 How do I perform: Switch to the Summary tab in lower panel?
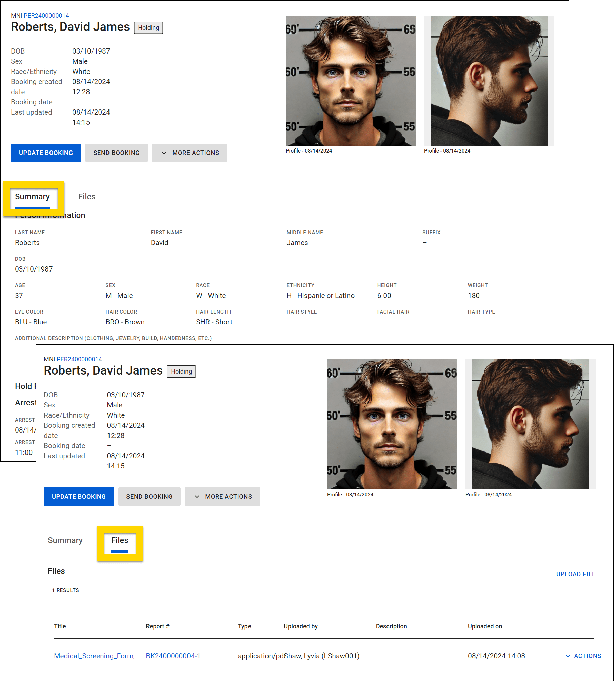[x=65, y=541]
